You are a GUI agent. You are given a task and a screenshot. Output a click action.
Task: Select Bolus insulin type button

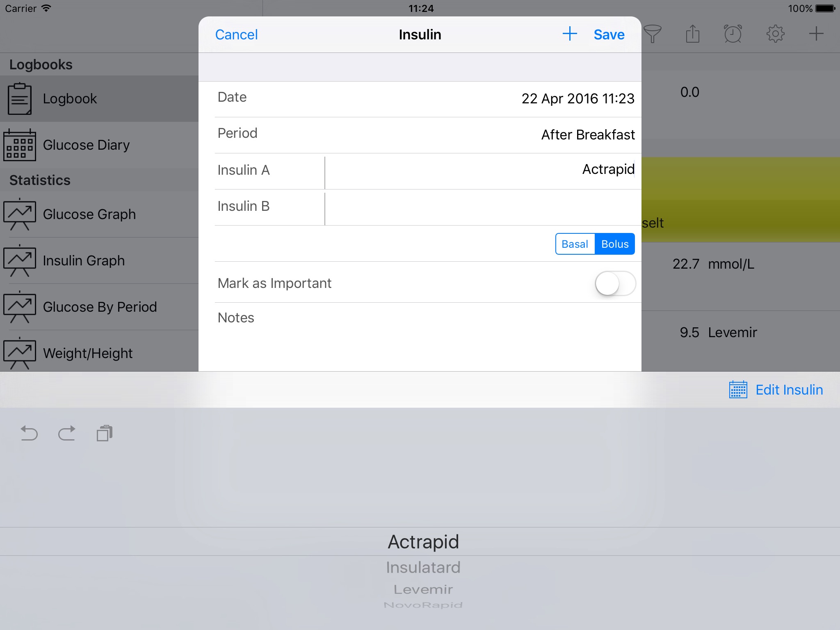[x=614, y=244]
